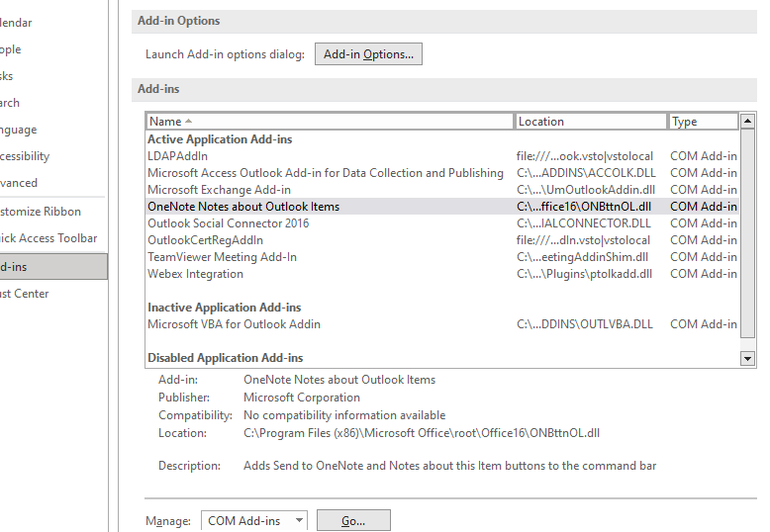Click the Go button next to Manage

[353, 521]
